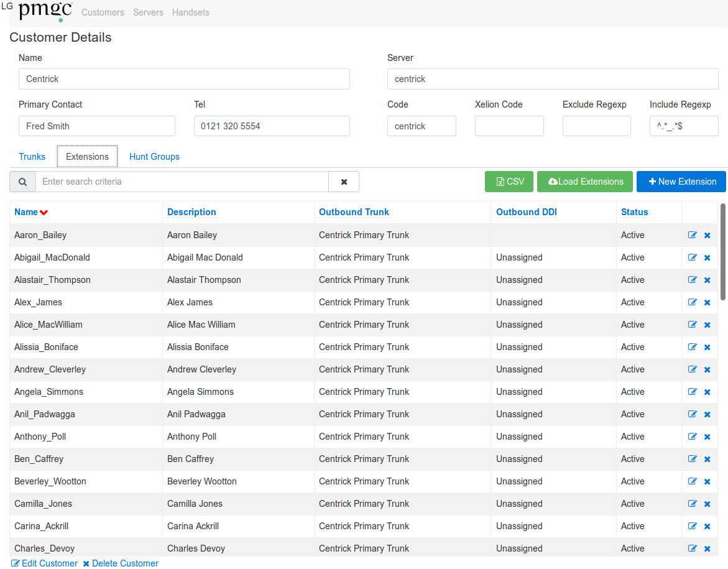Screen dimensions: 728x569
Task: Sort extensions by Status header
Action: 634,212
